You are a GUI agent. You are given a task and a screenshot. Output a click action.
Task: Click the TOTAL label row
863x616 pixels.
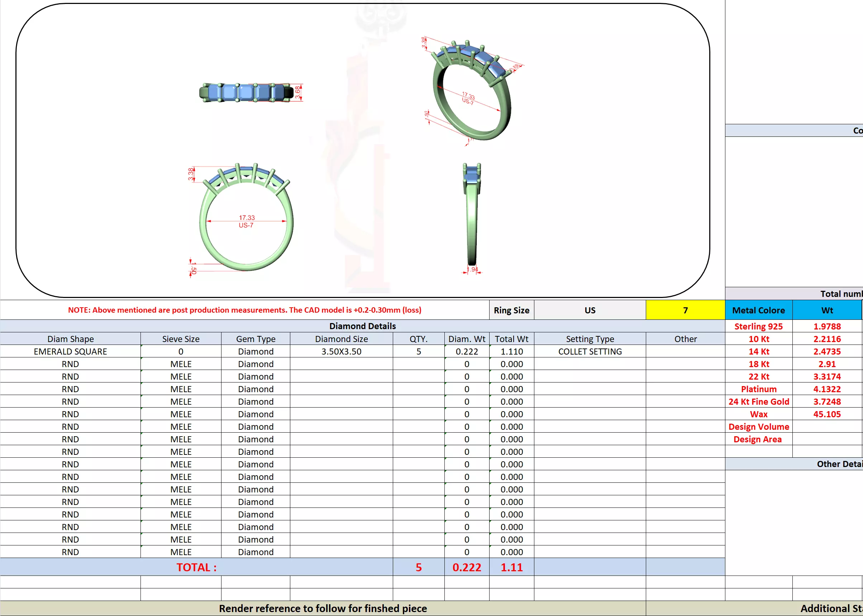(196, 567)
